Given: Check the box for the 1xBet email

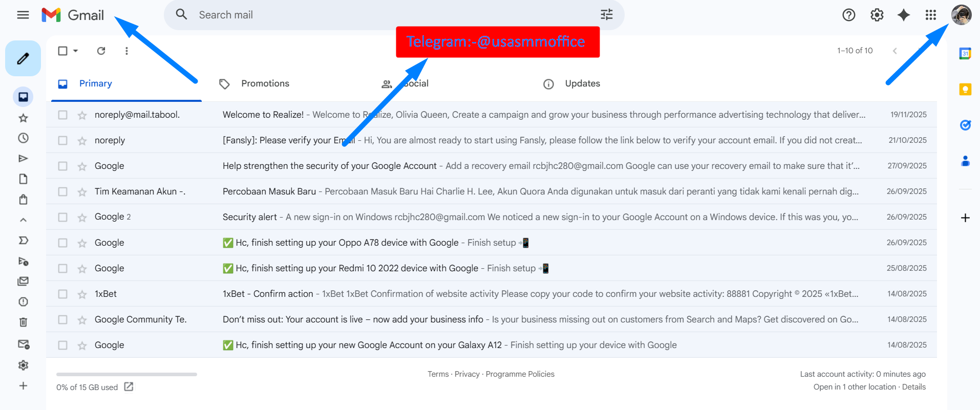Looking at the screenshot, I should (62, 294).
